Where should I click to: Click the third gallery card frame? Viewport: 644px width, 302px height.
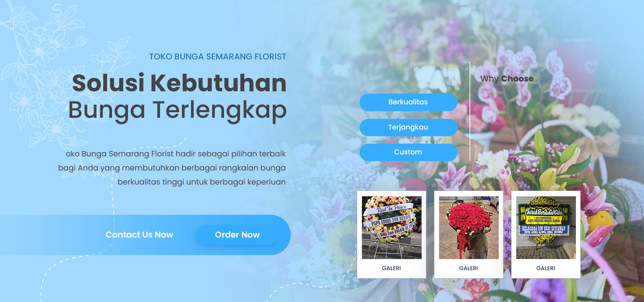pos(546,234)
